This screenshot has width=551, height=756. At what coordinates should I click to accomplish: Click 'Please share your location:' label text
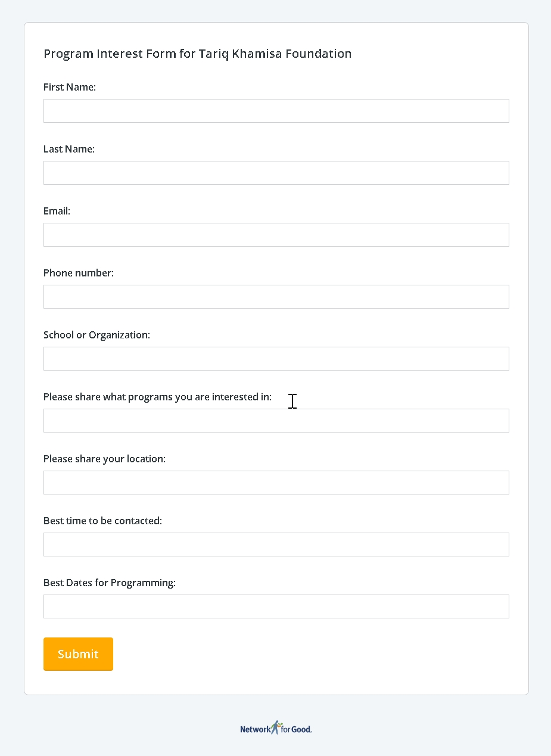tap(105, 459)
